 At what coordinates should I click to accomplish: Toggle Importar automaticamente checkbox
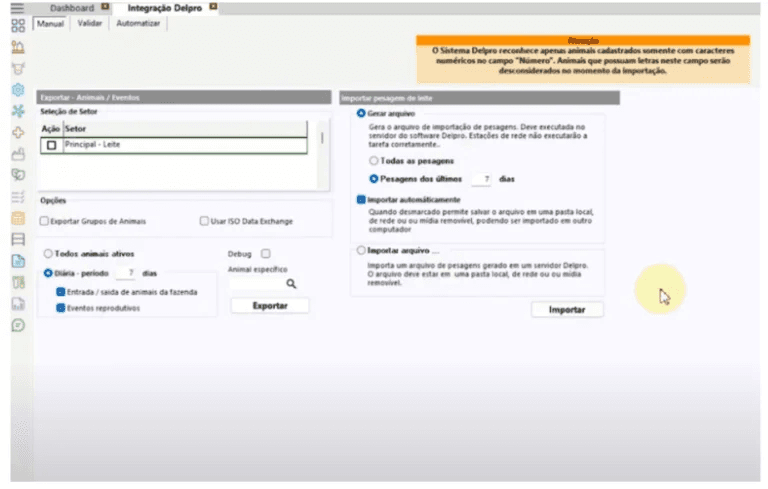click(x=361, y=200)
